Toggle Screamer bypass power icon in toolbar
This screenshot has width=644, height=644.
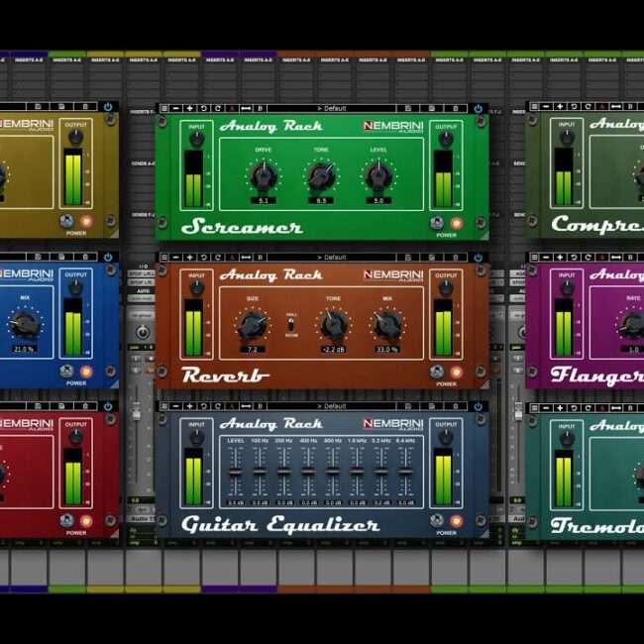click(479, 109)
